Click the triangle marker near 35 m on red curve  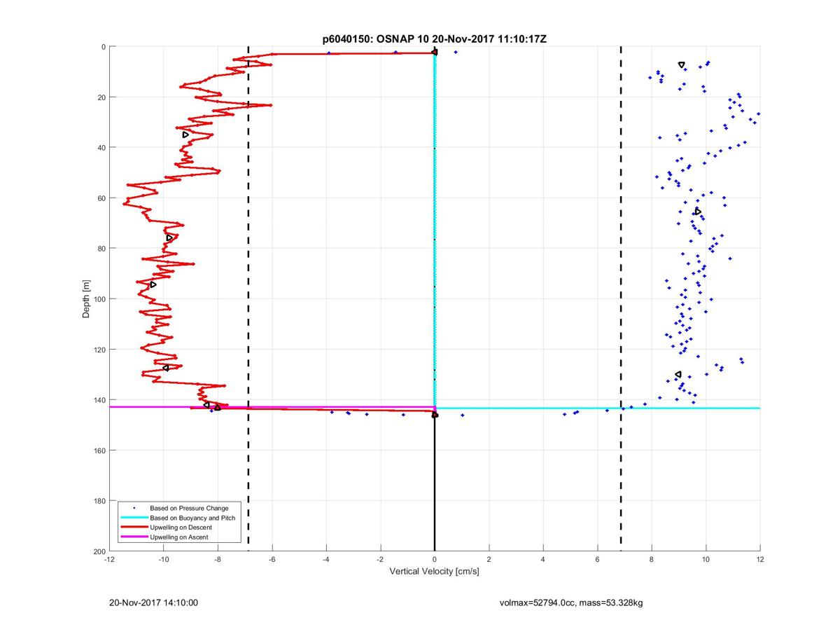tap(185, 135)
